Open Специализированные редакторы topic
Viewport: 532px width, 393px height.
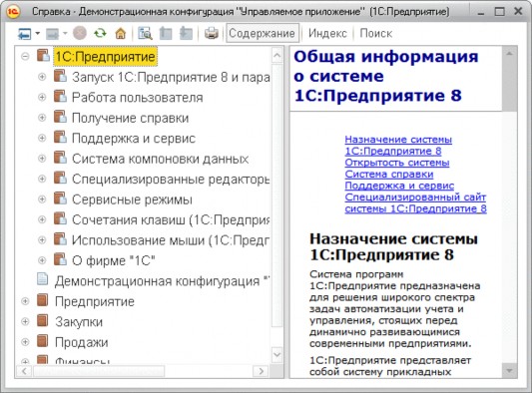pyautogui.click(x=171, y=179)
